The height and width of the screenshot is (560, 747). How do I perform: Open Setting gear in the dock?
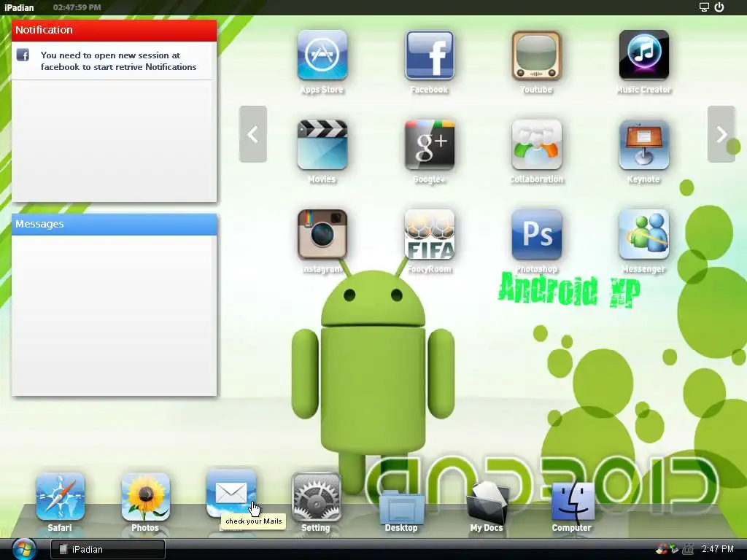tap(316, 497)
